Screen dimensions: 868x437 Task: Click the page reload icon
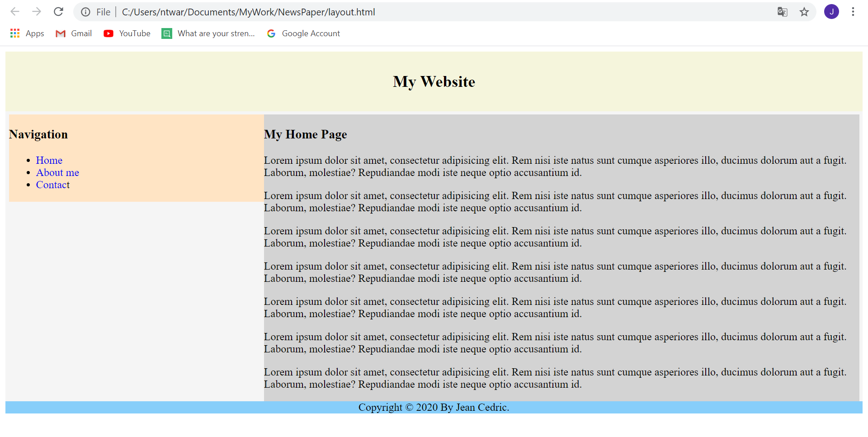[58, 12]
